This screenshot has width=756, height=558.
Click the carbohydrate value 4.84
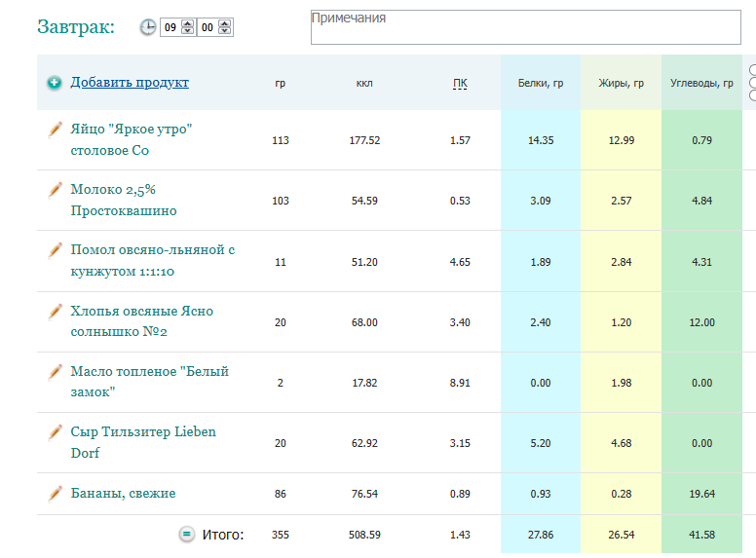(x=701, y=201)
